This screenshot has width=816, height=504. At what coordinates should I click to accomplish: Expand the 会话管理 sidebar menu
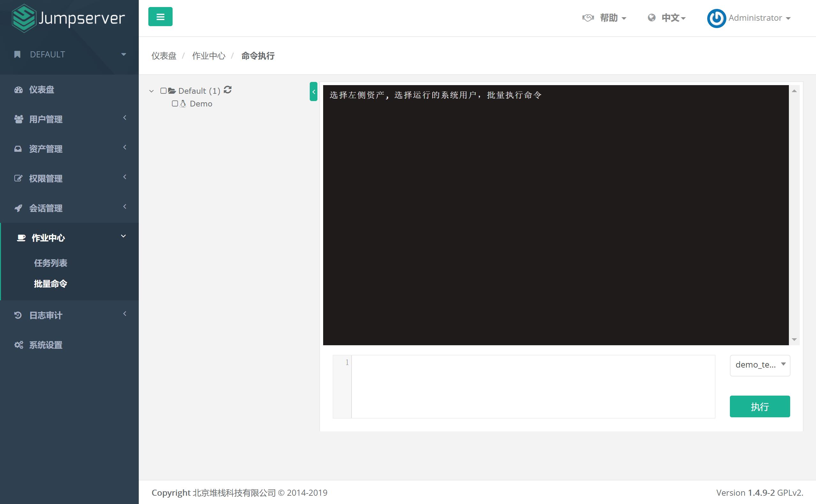tap(69, 208)
